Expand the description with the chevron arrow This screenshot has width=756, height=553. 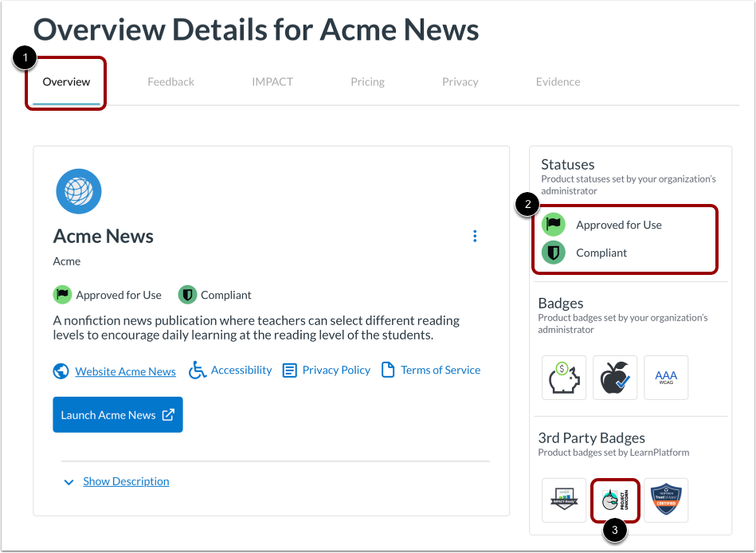[69, 481]
